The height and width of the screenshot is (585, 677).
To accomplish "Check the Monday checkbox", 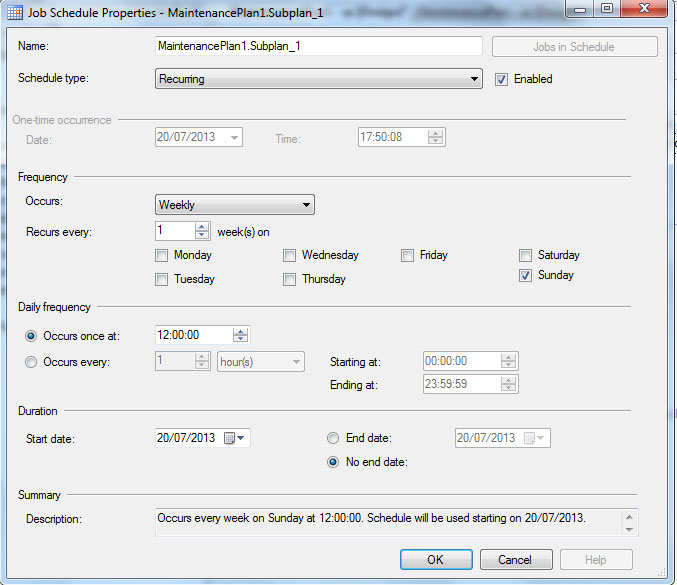I will pos(162,256).
